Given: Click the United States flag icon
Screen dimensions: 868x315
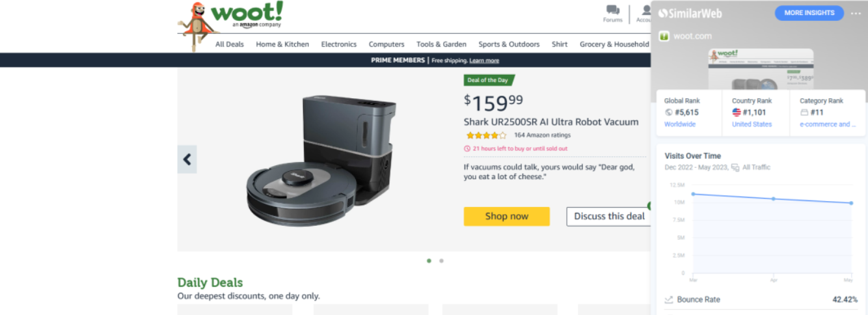Looking at the screenshot, I should tap(737, 112).
